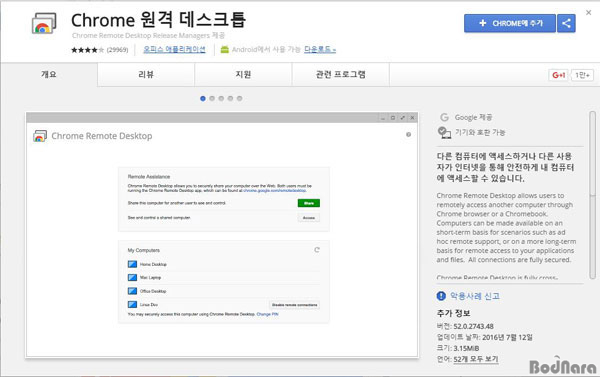Open the 지원 tab
600x377 pixels.
pyautogui.click(x=243, y=74)
